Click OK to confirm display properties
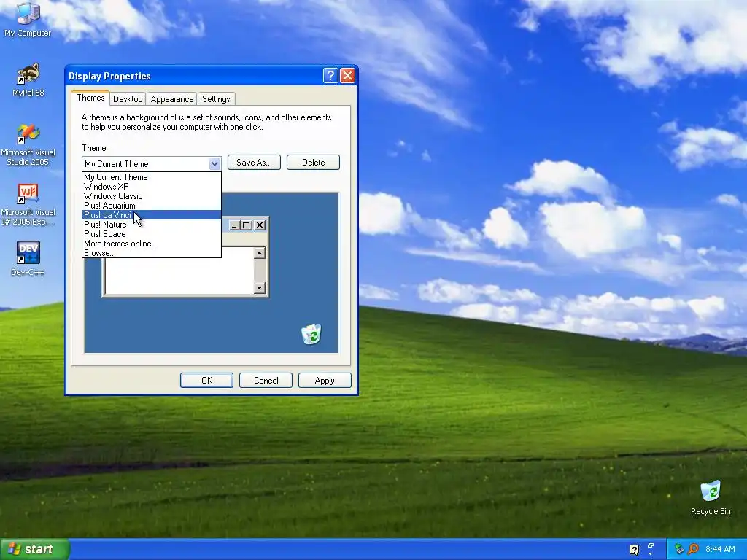This screenshot has width=747, height=560. click(x=206, y=381)
